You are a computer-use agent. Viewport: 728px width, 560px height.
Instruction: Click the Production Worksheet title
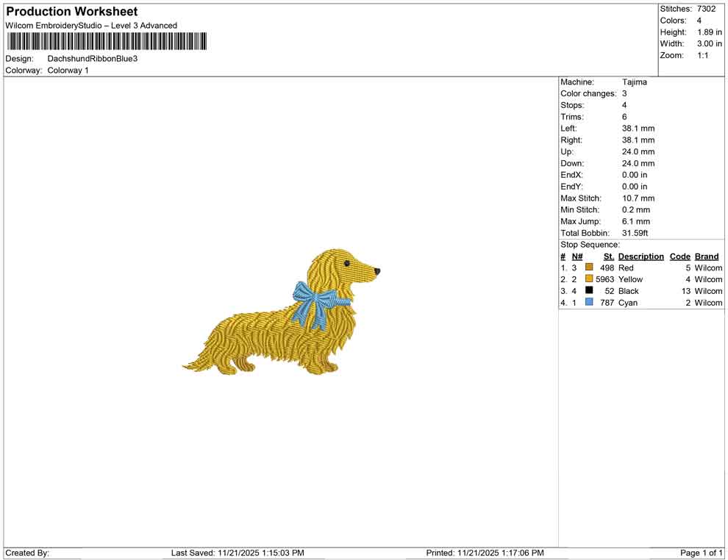point(71,12)
